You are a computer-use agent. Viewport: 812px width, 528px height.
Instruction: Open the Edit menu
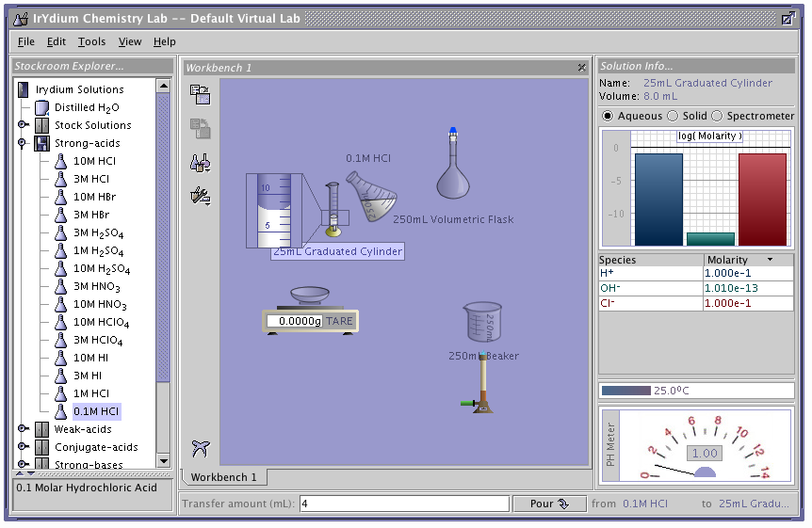click(56, 41)
